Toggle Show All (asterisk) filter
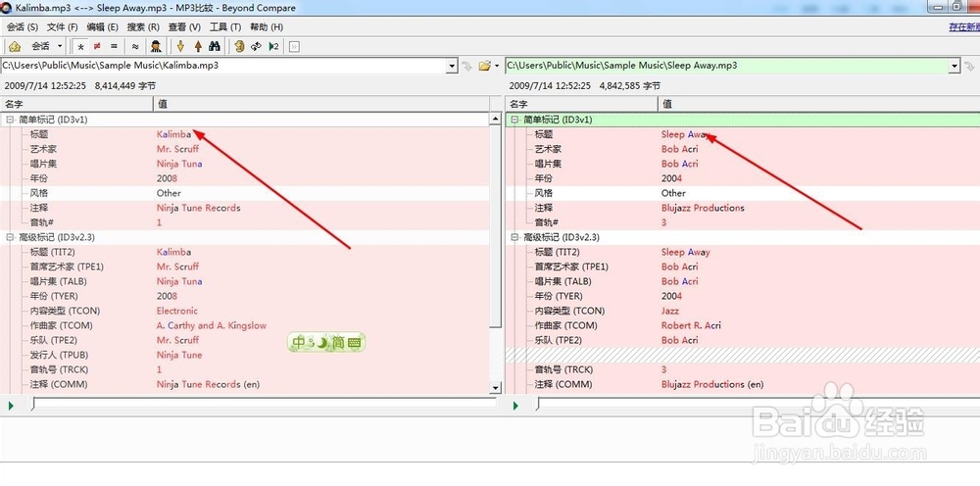 (80, 46)
